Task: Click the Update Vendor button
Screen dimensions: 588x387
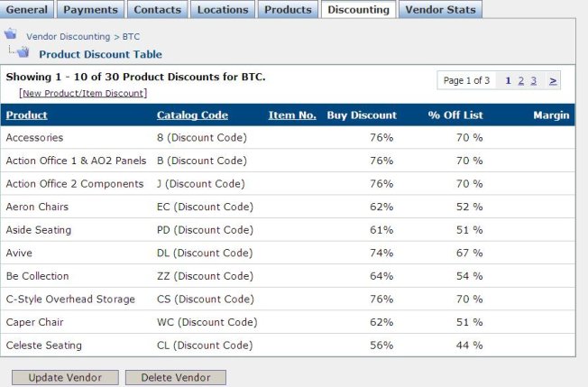Action: (65, 378)
